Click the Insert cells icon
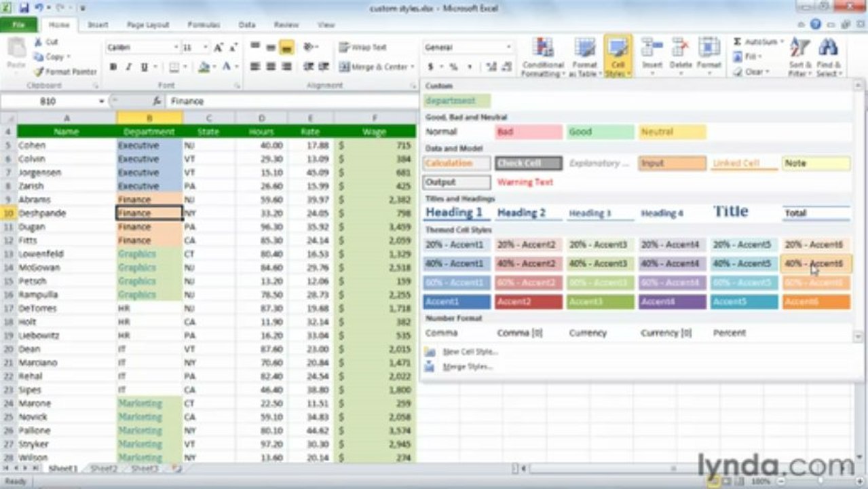 [652, 49]
